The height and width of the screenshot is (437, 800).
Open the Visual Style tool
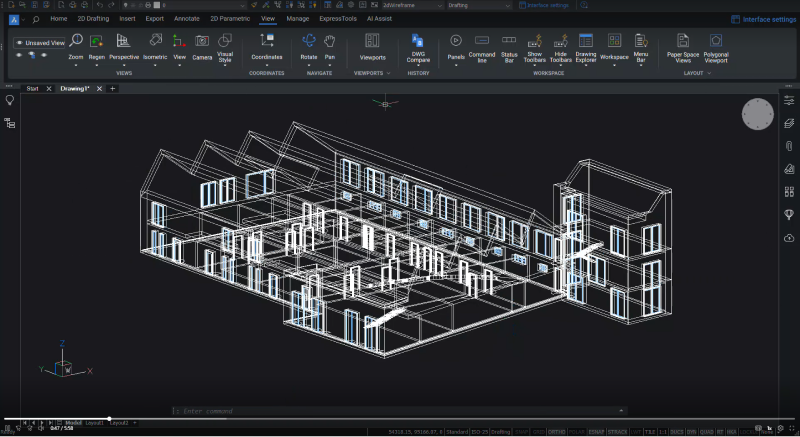point(225,40)
